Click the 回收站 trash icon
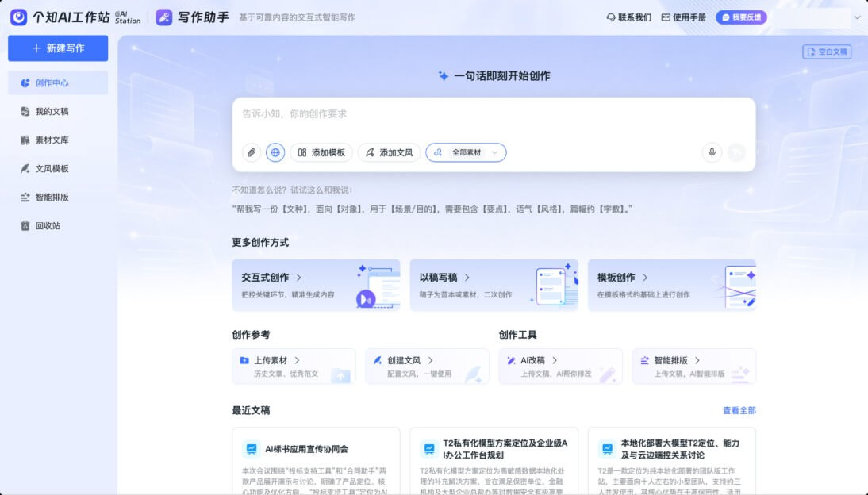Image resolution: width=868 pixels, height=495 pixels. click(25, 226)
